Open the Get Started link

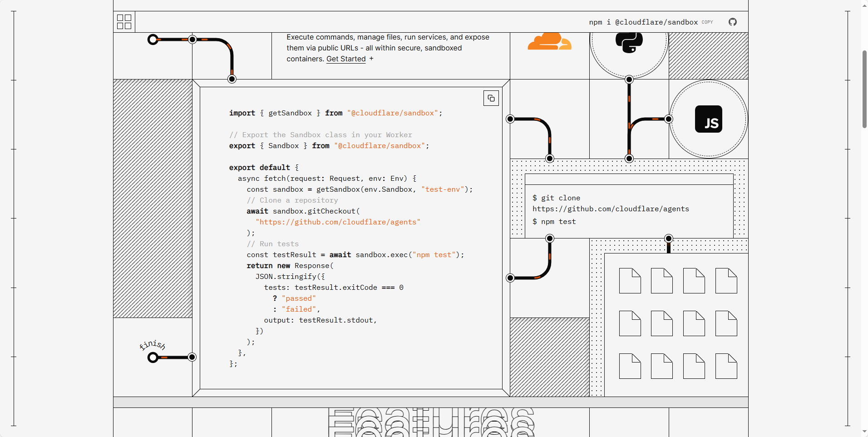click(x=345, y=59)
